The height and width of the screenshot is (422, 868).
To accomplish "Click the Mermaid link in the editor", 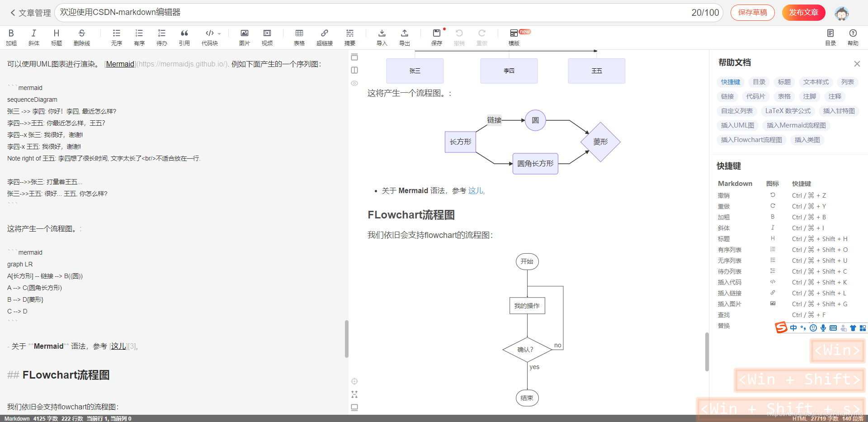I will pyautogui.click(x=120, y=64).
